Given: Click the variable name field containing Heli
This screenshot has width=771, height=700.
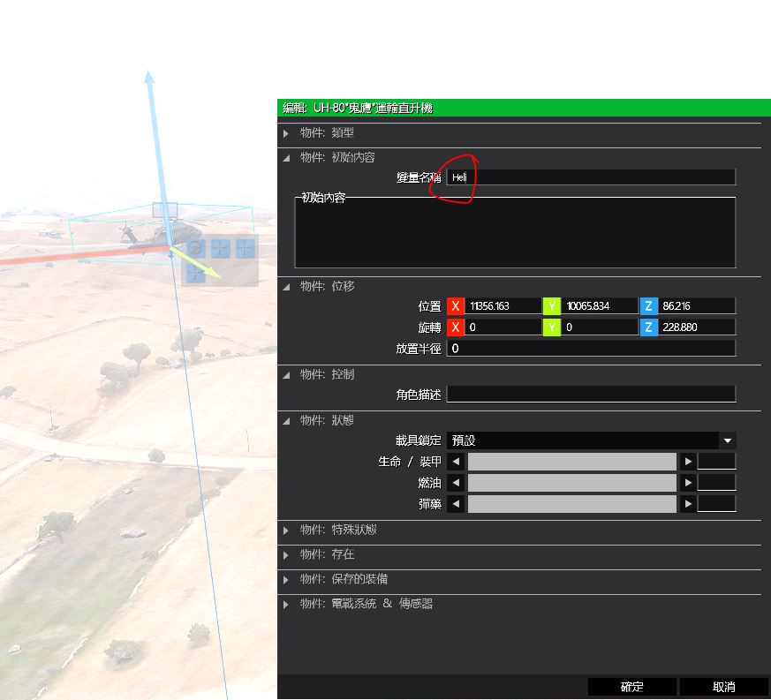Looking at the screenshot, I should coord(591,177).
